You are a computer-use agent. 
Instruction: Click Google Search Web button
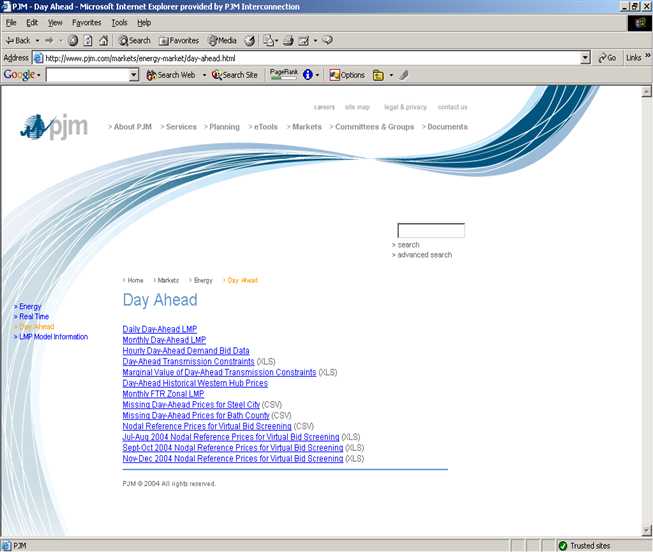pyautogui.click(x=170, y=75)
